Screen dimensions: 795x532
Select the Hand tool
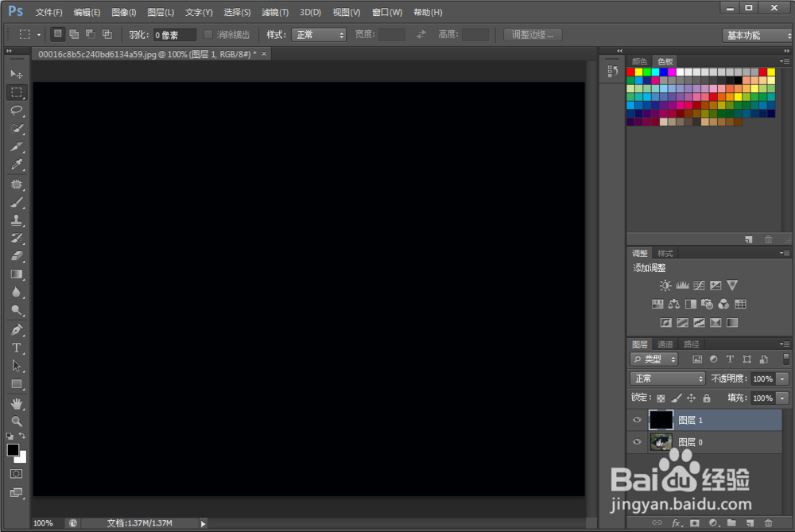[x=16, y=404]
